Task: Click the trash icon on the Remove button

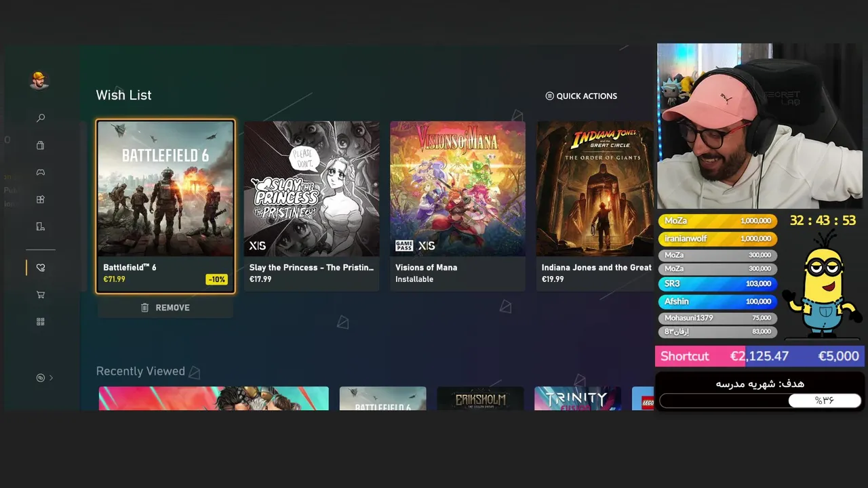Action: click(x=144, y=308)
